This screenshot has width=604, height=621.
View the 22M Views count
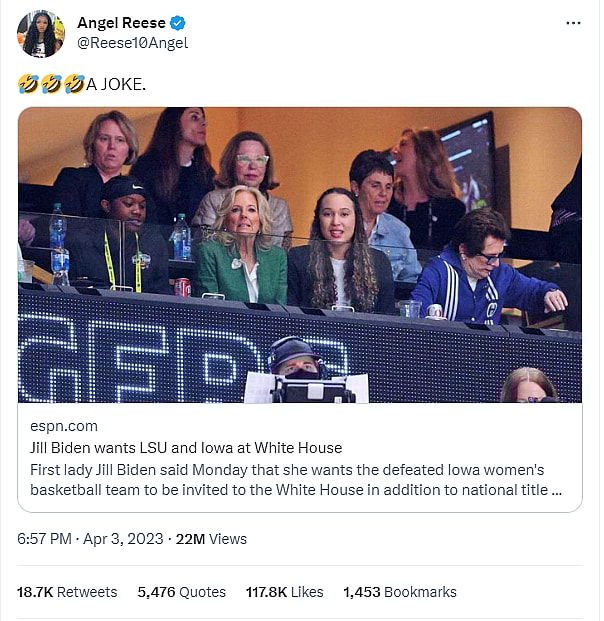point(211,539)
